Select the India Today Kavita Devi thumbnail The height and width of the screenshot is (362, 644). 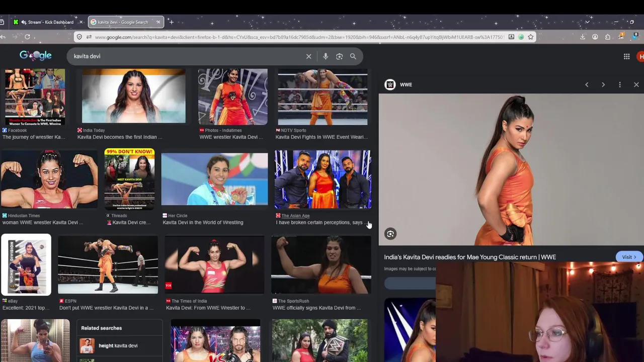(x=134, y=96)
